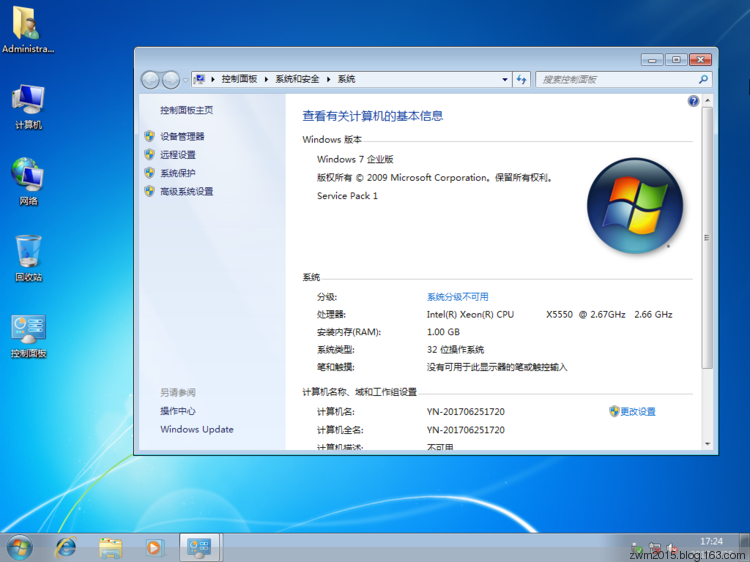This screenshot has width=750, height=562.
Task: Click computer name value beside 计算机名
Action: click(465, 411)
